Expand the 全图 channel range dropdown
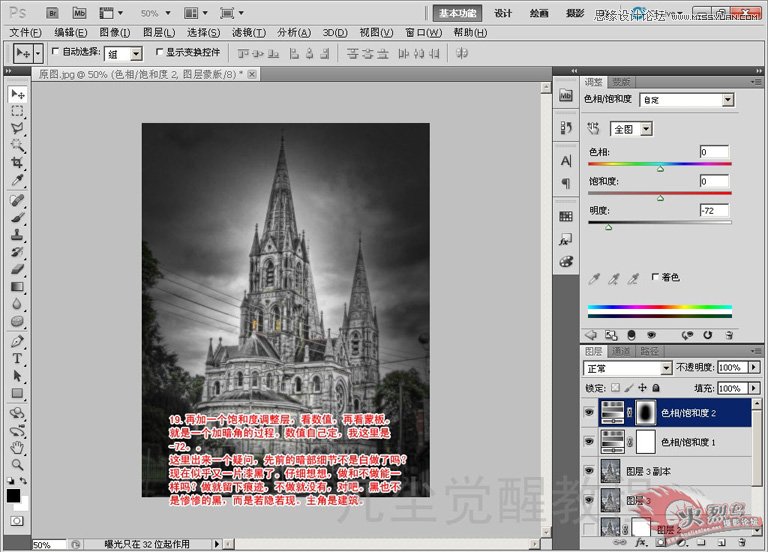 (646, 129)
